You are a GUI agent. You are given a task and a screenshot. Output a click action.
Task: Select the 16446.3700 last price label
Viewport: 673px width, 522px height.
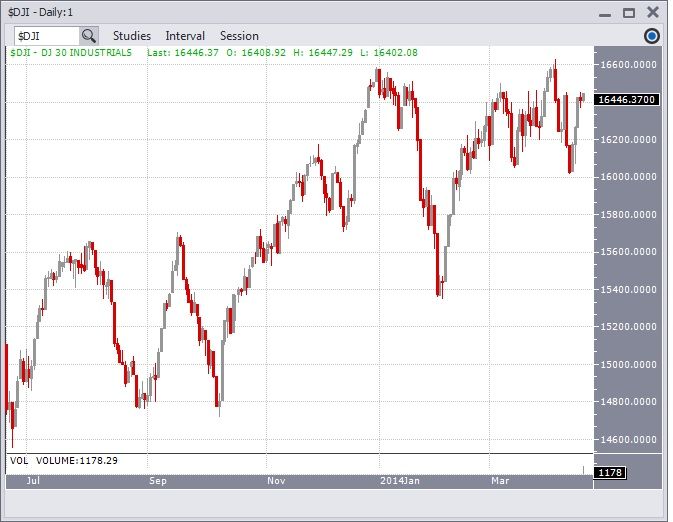[627, 100]
